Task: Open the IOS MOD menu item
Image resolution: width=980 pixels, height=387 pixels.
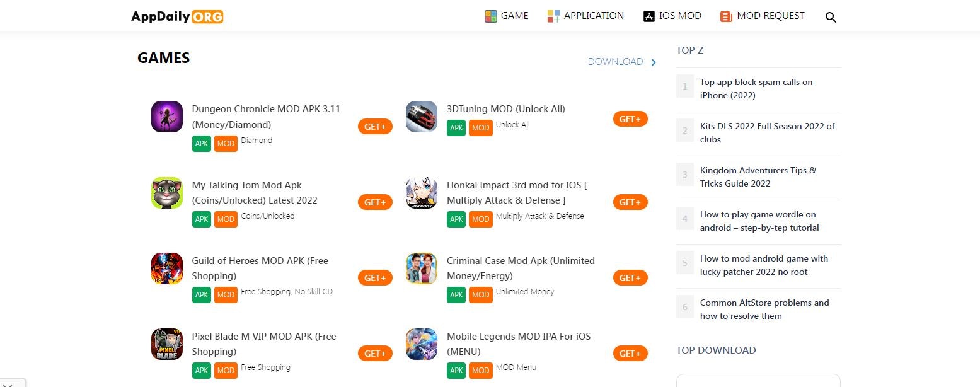Action: (672, 16)
